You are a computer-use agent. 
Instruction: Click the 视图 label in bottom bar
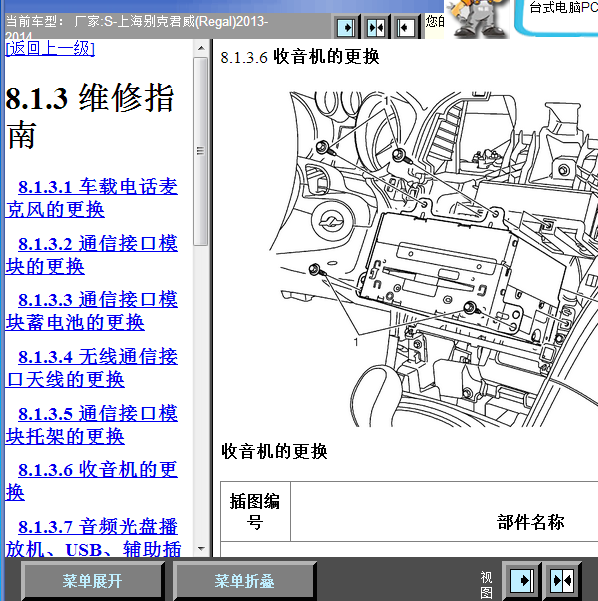coord(486,585)
